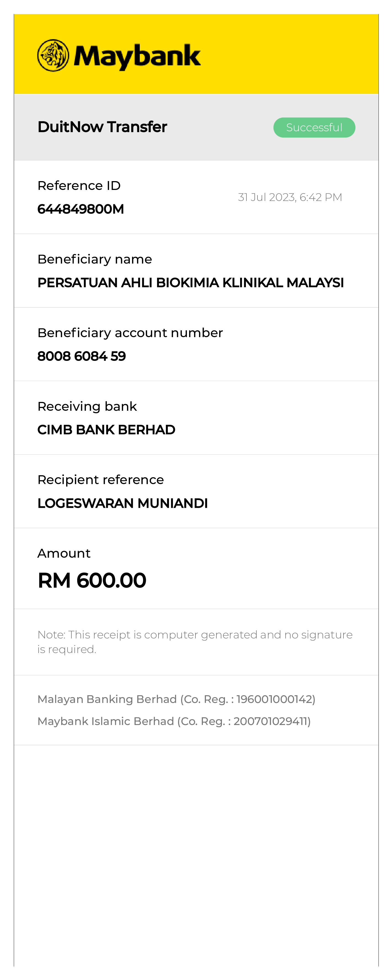This screenshot has height=980, width=392.
Task: Click the Maybank Islamic Berhad registration line
Action: [x=174, y=721]
